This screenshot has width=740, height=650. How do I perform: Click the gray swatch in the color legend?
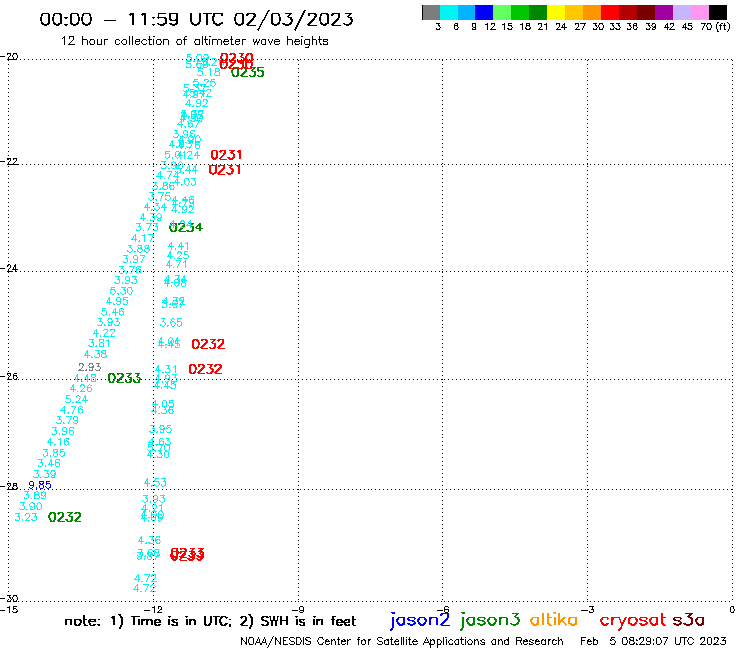point(431,13)
